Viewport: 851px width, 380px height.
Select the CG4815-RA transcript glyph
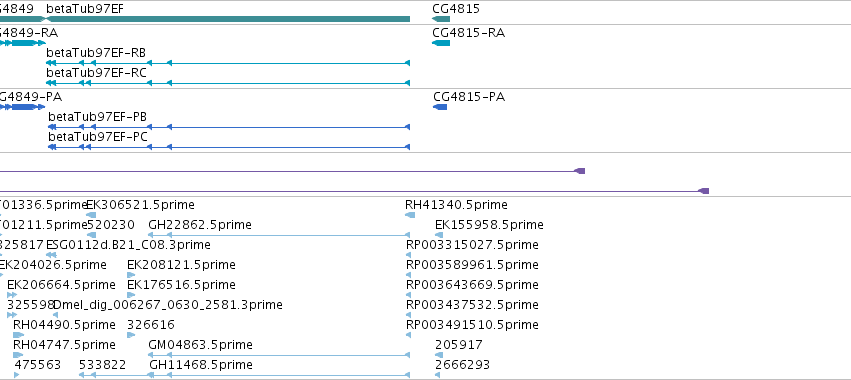441,43
